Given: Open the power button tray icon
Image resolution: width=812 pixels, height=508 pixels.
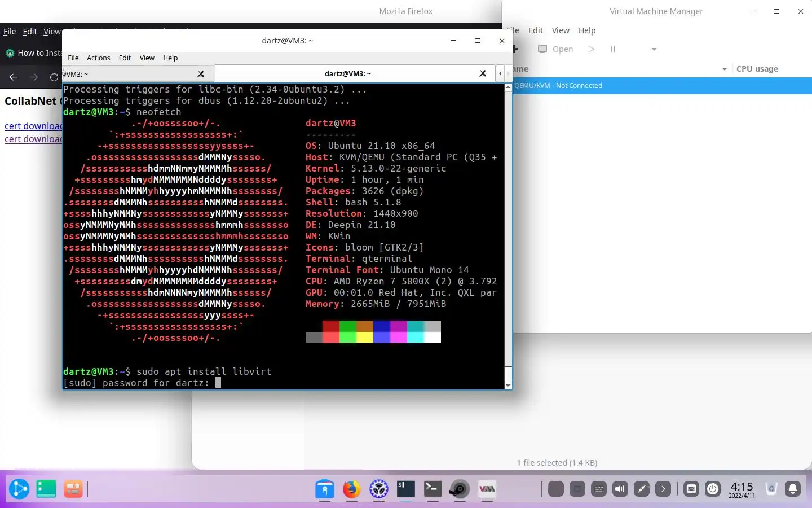Looking at the screenshot, I should click(713, 489).
